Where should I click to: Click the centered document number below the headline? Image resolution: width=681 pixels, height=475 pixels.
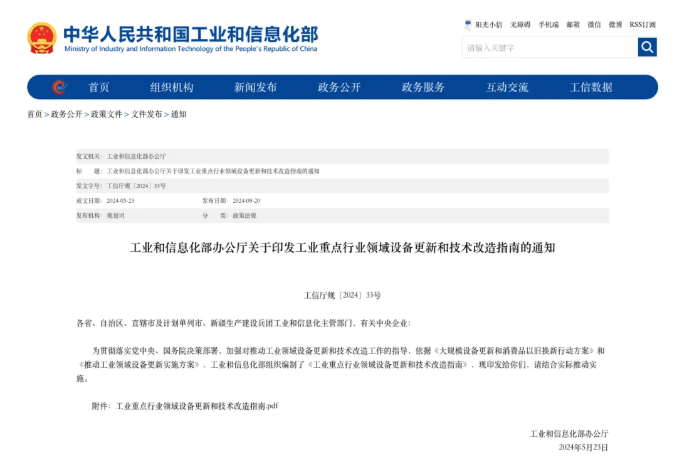tap(342, 295)
